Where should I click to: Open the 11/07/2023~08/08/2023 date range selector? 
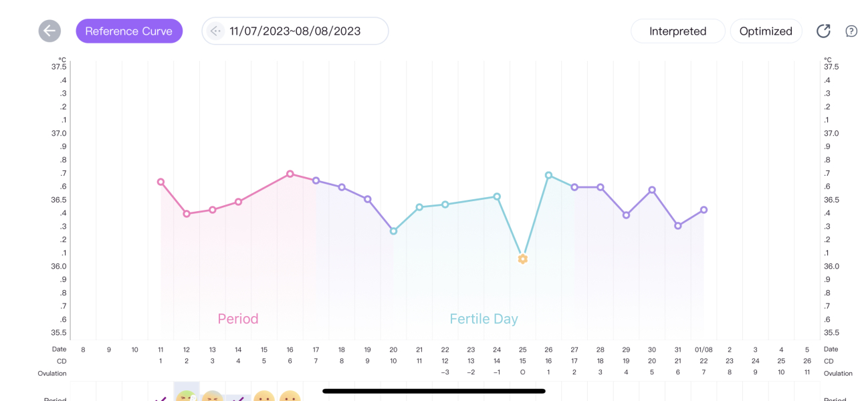pyautogui.click(x=295, y=31)
